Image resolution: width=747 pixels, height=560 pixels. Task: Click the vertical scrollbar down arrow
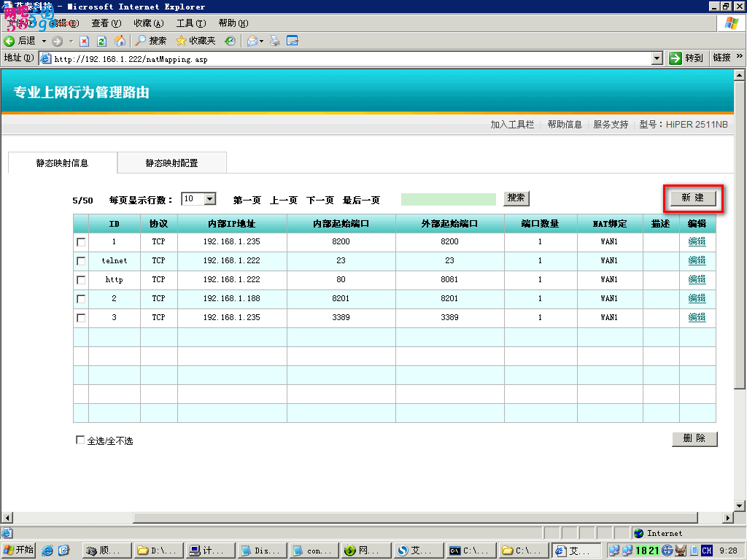click(x=740, y=506)
